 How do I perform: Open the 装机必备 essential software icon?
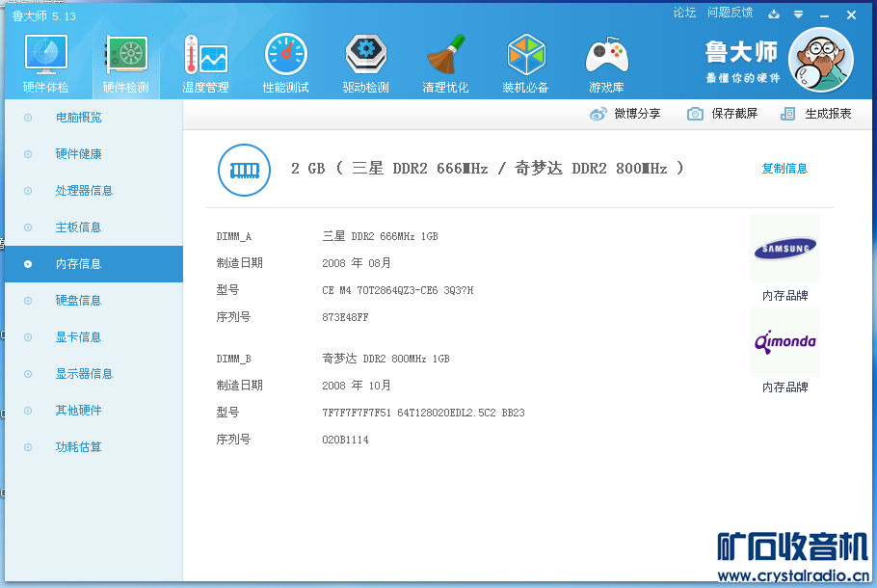click(x=525, y=58)
